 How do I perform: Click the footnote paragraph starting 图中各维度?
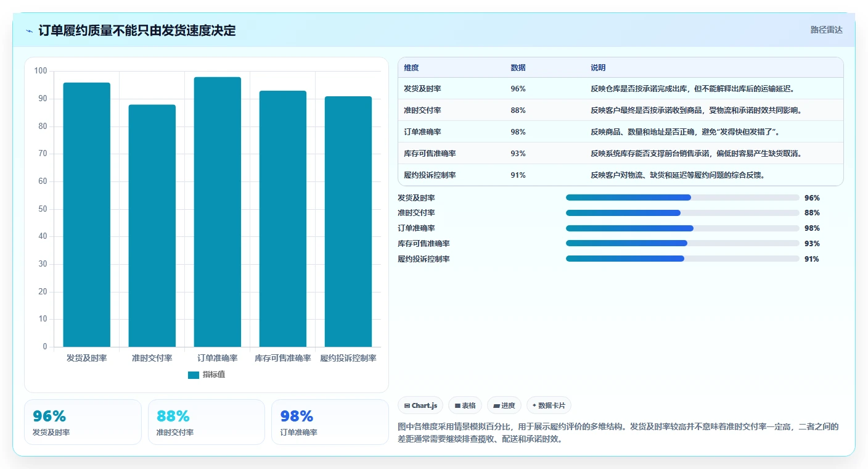[619, 433]
